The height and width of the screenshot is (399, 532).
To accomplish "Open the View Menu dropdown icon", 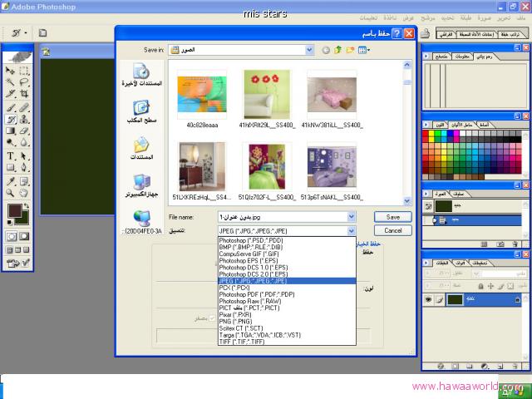I will (x=366, y=50).
